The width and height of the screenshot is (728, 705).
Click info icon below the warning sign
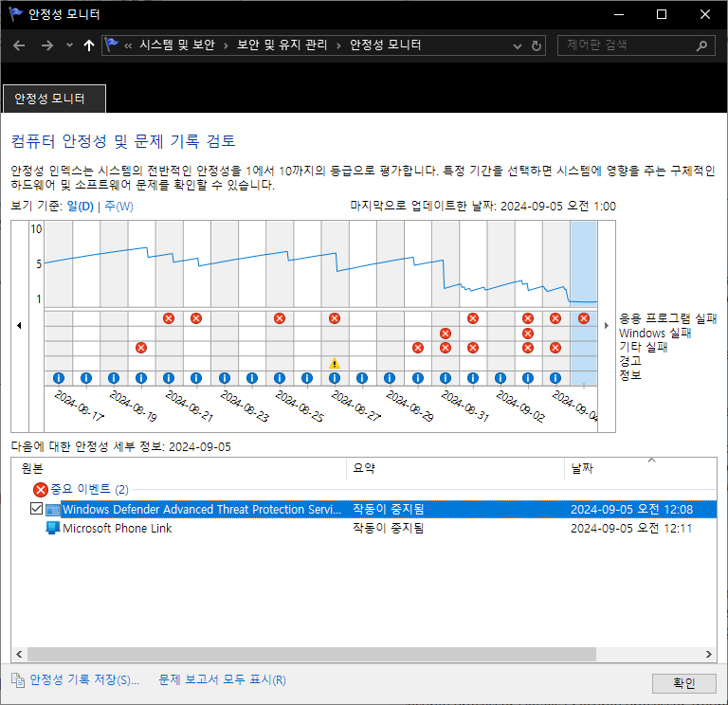(x=335, y=378)
